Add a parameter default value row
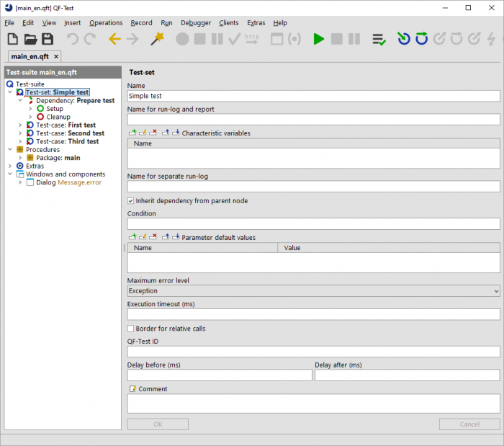Screen dimensions: 504x446 [132, 237]
